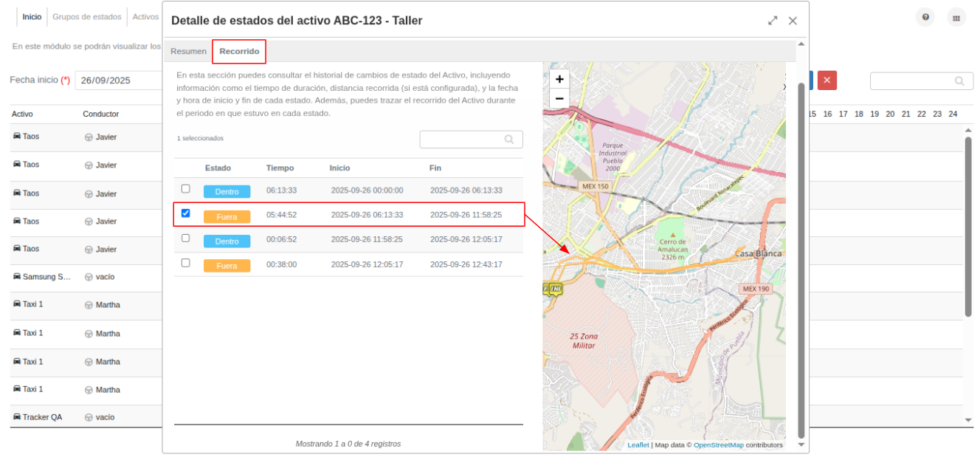This screenshot has width=980, height=460.
Task: Click day 24 in the calendar header
Action: pos(953,114)
